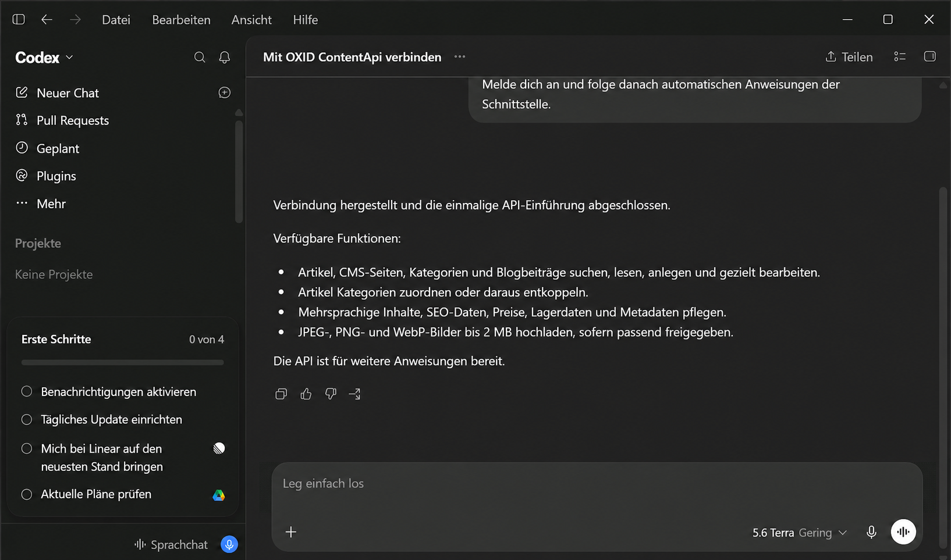Image resolution: width=951 pixels, height=560 pixels.
Task: Open the Bearbeiten menu
Action: (181, 20)
